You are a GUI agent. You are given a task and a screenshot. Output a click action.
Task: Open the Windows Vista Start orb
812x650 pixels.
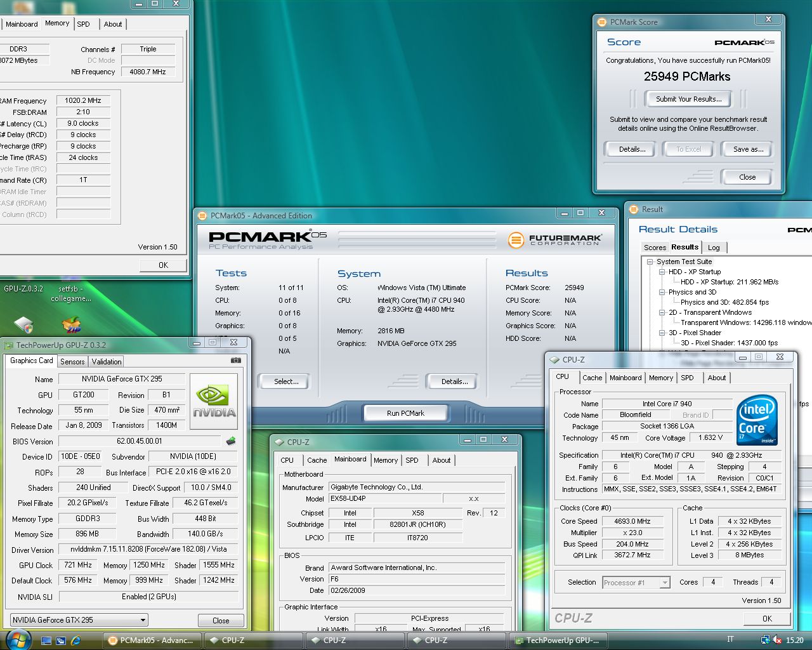[x=17, y=639]
